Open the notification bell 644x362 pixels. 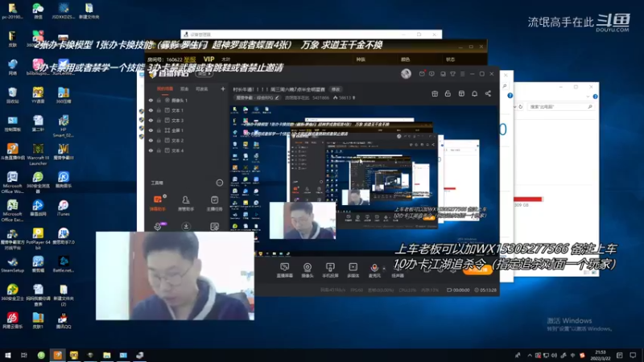pos(474,93)
